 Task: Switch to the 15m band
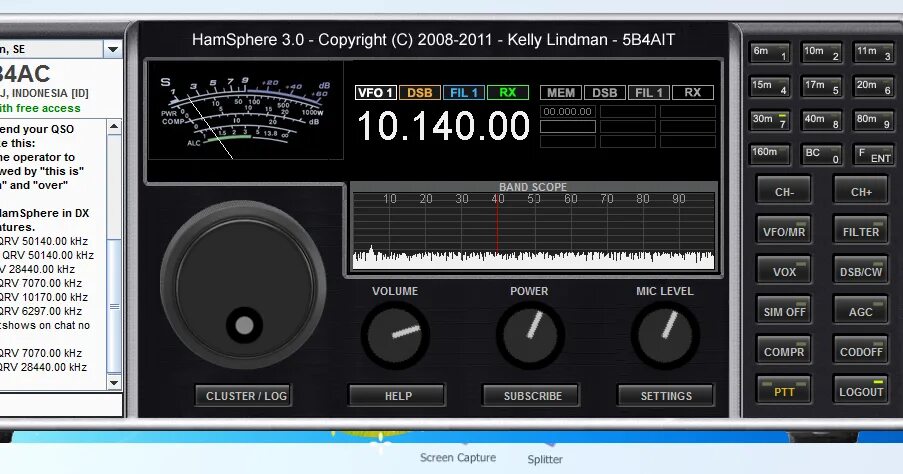click(769, 87)
